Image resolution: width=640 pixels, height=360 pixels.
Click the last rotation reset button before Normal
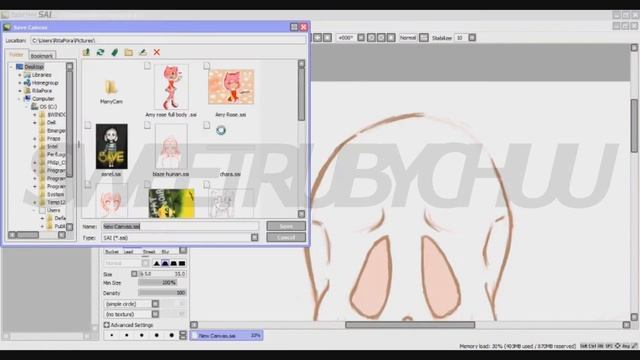391,38
